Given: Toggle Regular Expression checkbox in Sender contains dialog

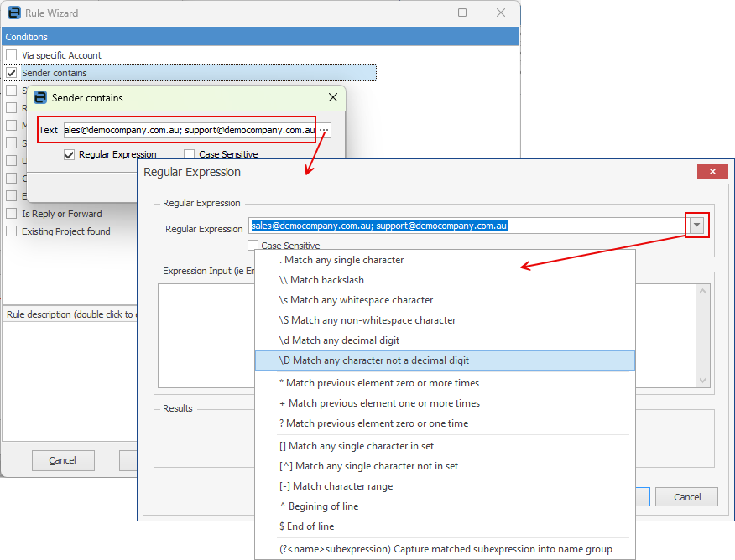Looking at the screenshot, I should [70, 154].
